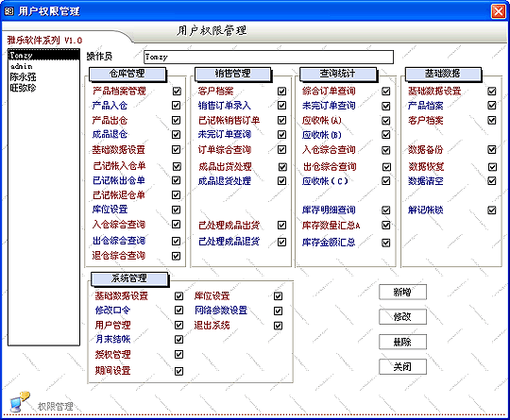510x420 pixels.
Task: Uncheck the 产品档案管理 checkbox
Action: [x=177, y=91]
